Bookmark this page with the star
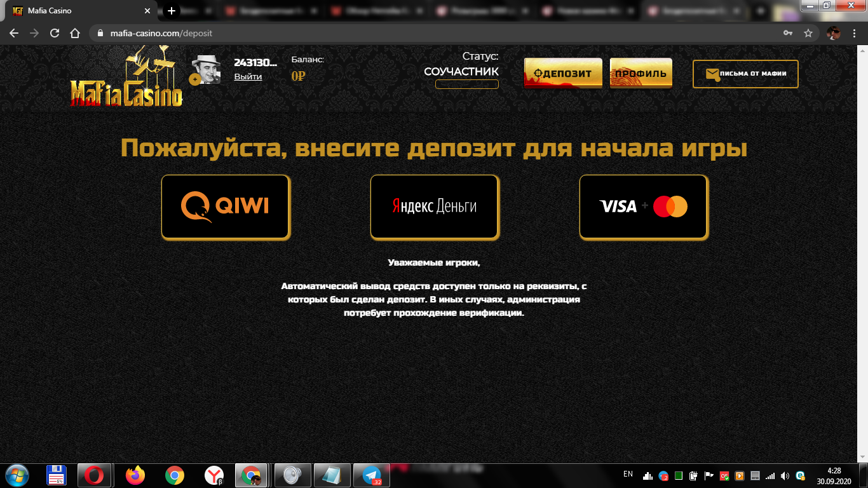The image size is (868, 488). (808, 33)
